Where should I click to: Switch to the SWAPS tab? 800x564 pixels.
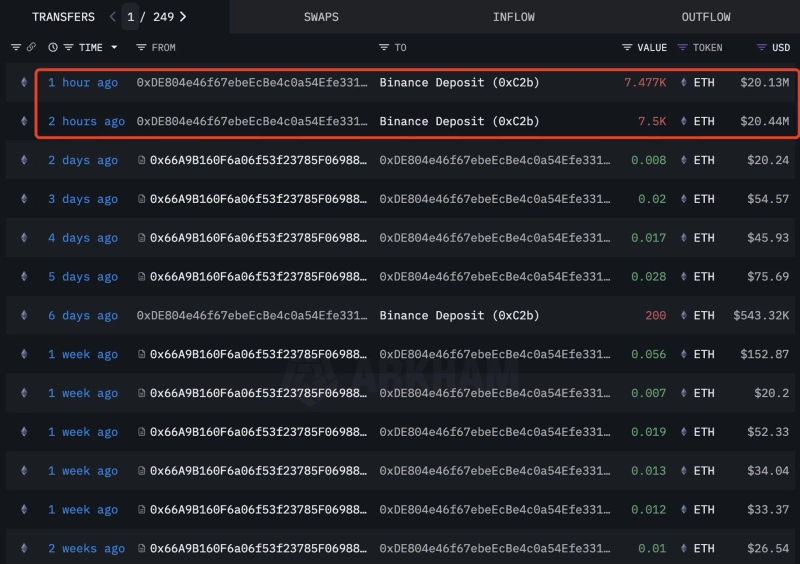pyautogui.click(x=321, y=17)
